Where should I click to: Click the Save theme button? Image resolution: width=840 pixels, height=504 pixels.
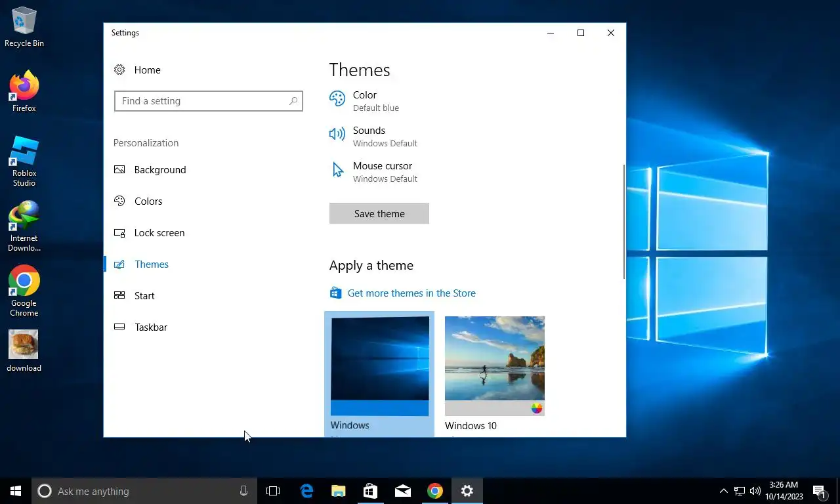click(x=379, y=213)
